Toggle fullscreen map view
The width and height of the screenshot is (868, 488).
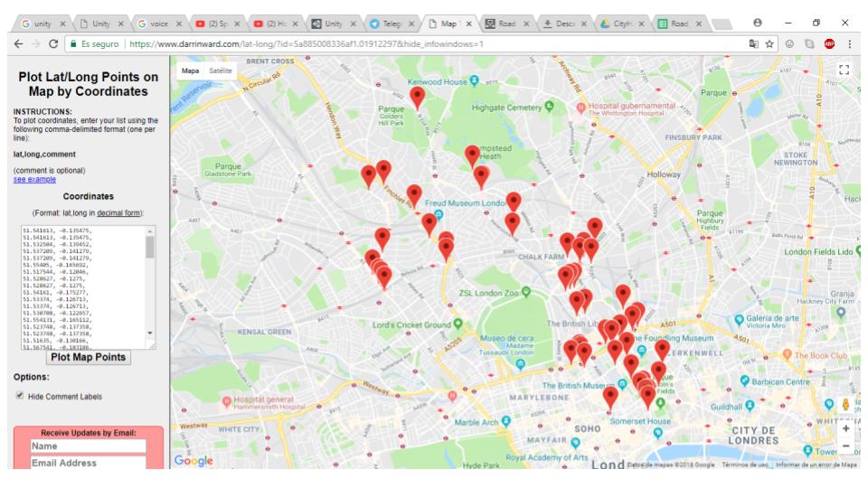click(844, 70)
